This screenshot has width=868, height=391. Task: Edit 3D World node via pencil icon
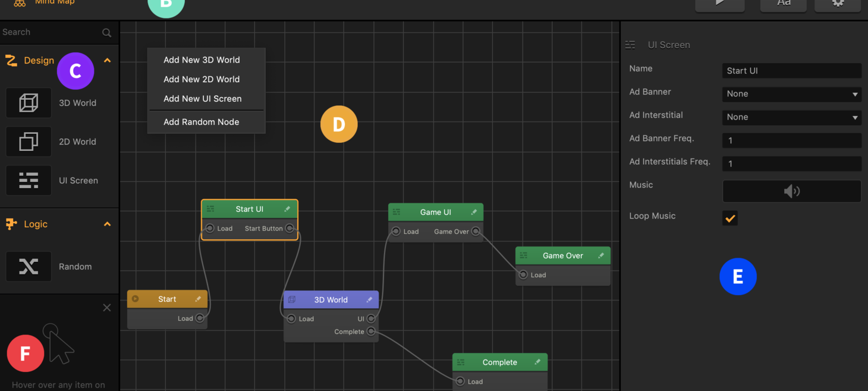point(369,299)
